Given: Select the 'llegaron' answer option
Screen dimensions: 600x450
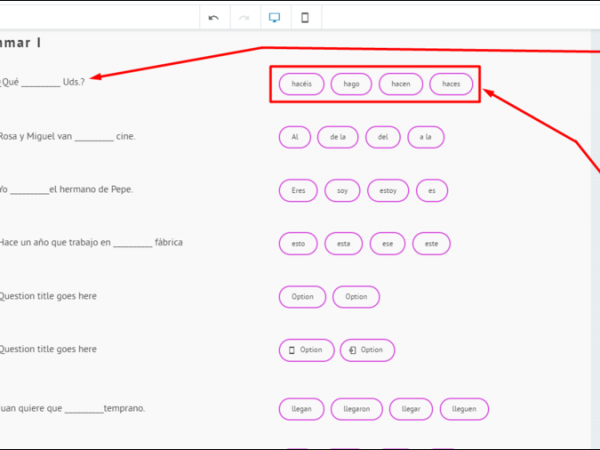Looking at the screenshot, I should (356, 409).
